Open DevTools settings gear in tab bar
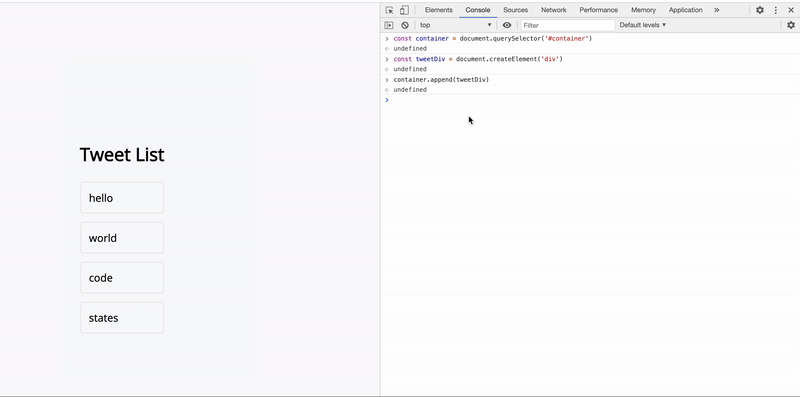This screenshot has height=397, width=800. (x=760, y=10)
